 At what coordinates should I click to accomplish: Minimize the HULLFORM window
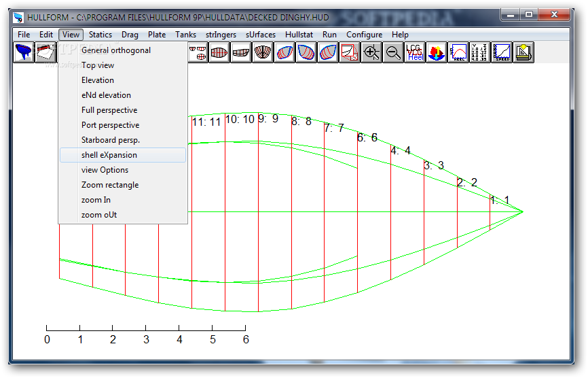click(510, 14)
